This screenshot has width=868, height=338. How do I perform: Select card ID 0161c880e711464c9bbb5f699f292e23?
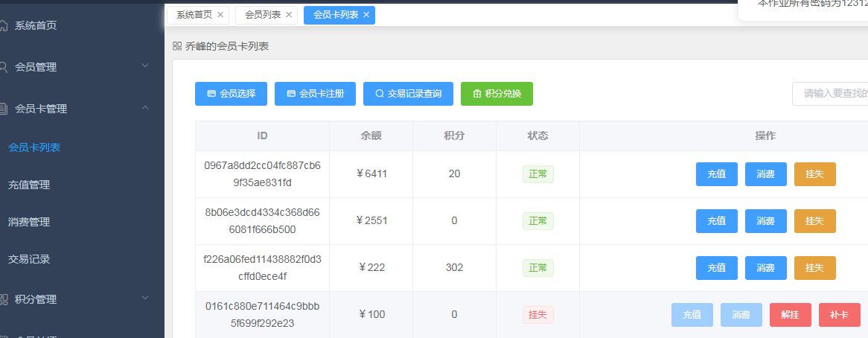(262, 315)
